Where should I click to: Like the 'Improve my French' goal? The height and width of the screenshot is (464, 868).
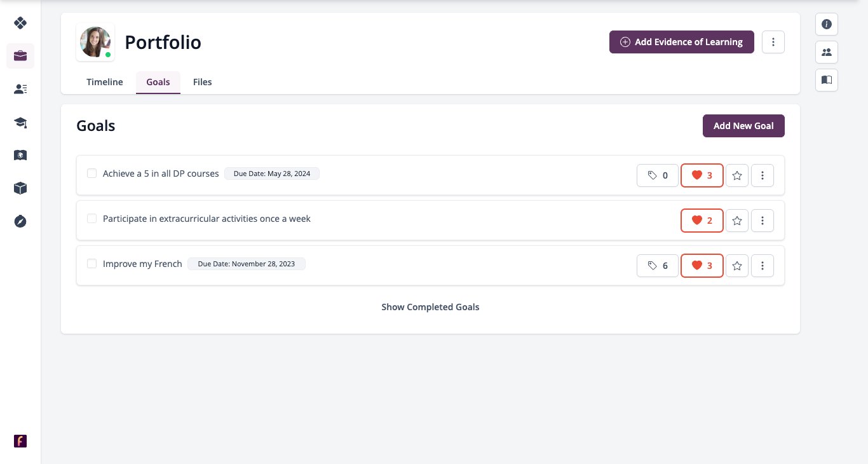[702, 266]
